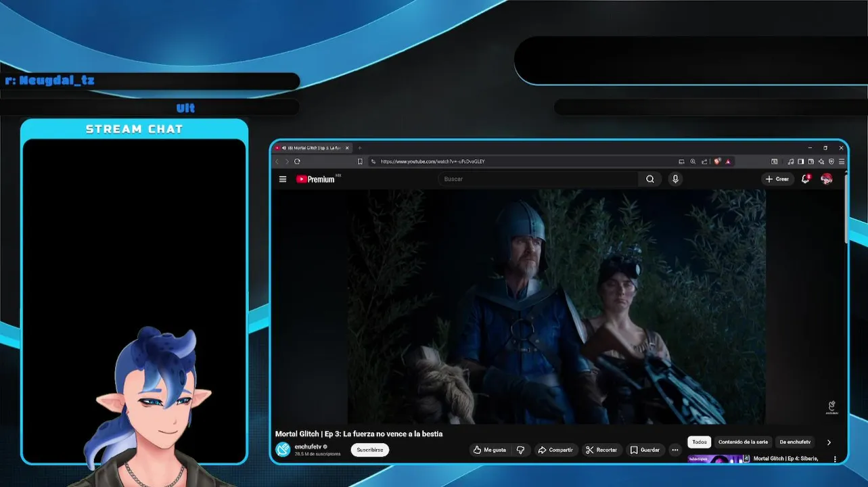Click the Brave Shields lion icon
Viewport: 868px width, 487px height.
(717, 162)
